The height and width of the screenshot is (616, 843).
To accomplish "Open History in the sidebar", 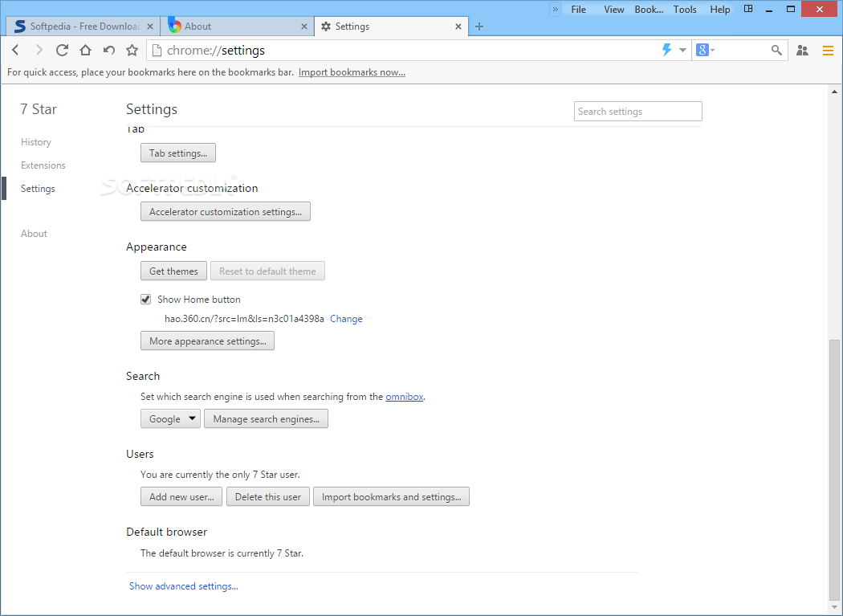I will [36, 142].
